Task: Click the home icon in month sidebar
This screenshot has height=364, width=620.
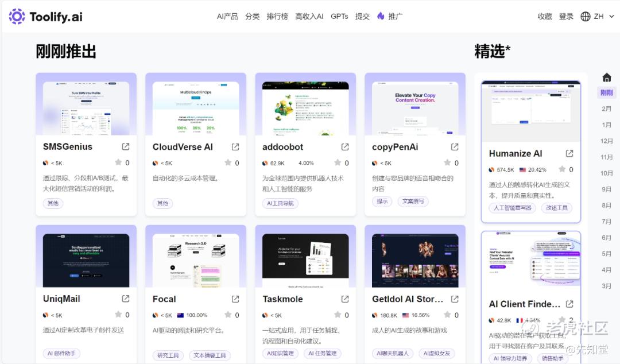Action: pyautogui.click(x=607, y=77)
